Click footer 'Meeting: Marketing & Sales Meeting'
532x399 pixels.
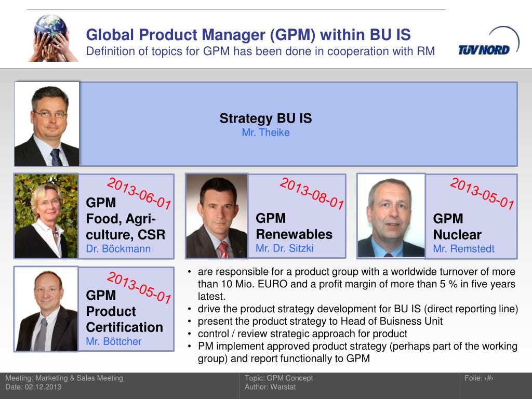(64, 378)
